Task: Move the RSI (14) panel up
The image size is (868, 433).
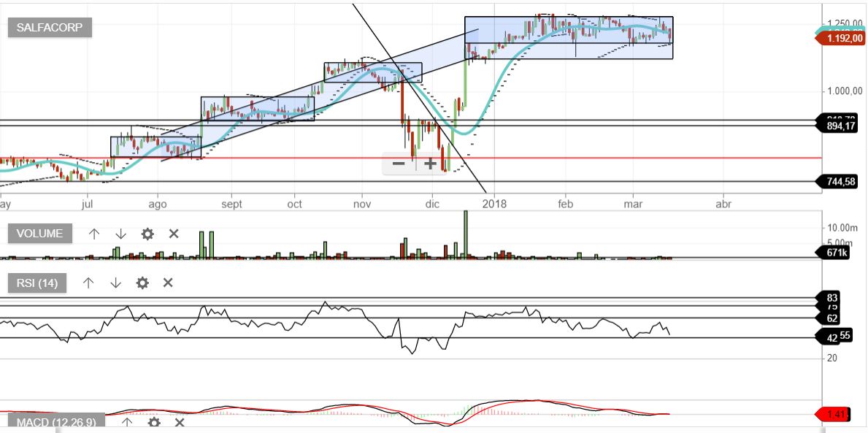Action: click(x=88, y=283)
